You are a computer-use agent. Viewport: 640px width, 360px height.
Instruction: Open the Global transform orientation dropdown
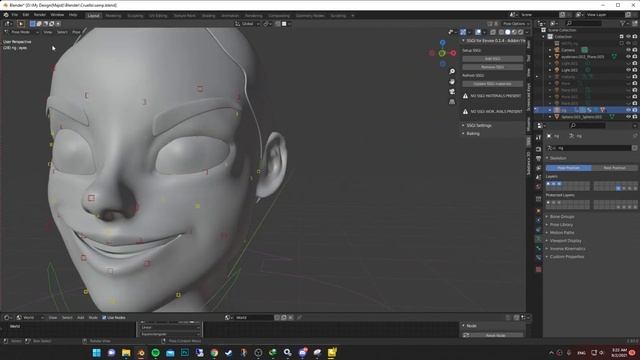(247, 24)
